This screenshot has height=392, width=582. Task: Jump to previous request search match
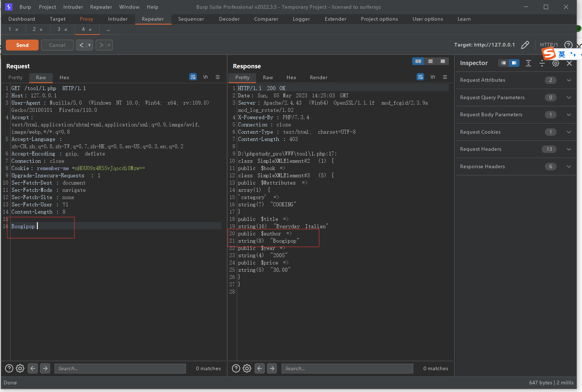(33, 368)
